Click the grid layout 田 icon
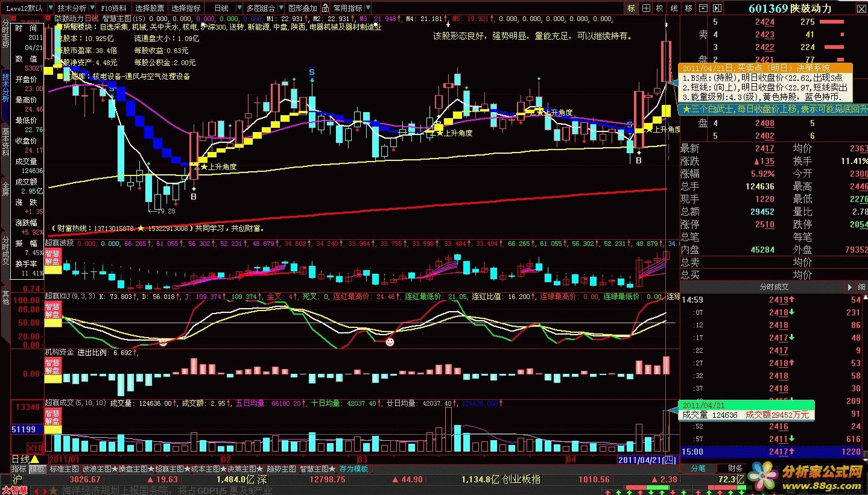 646,8
